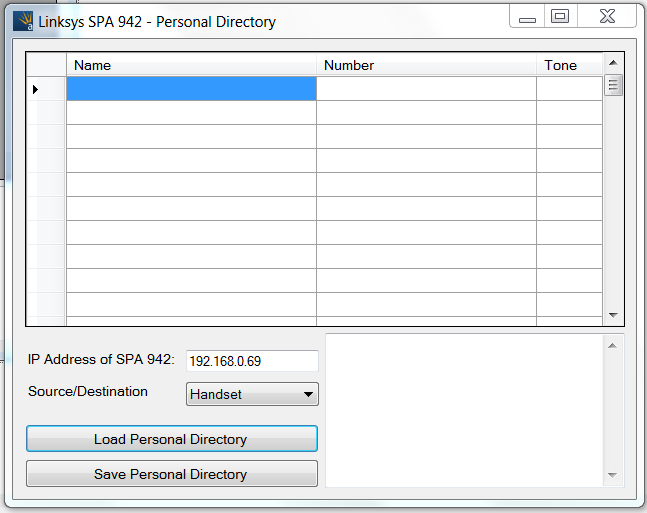
Task: Click directory grid scroll down arrow
Action: tap(613, 315)
